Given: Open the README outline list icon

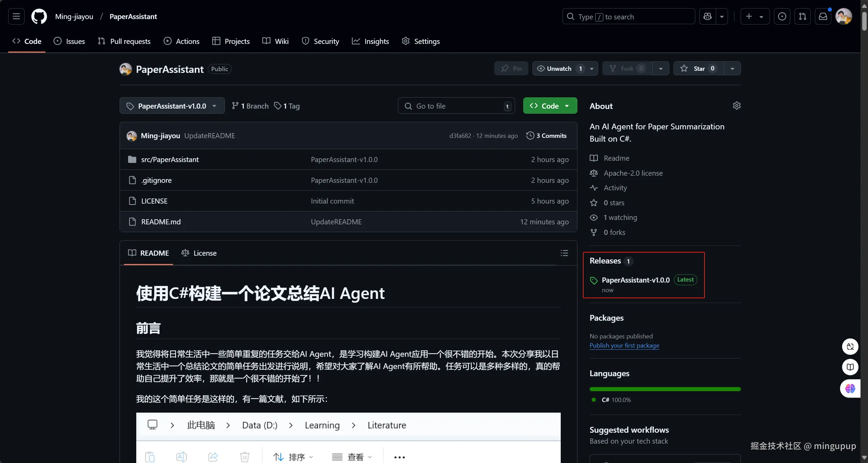Looking at the screenshot, I should pos(564,253).
